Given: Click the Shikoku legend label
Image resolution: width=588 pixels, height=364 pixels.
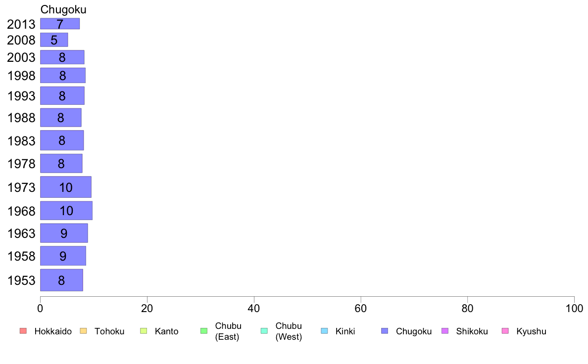Looking at the screenshot, I should 472,331.
